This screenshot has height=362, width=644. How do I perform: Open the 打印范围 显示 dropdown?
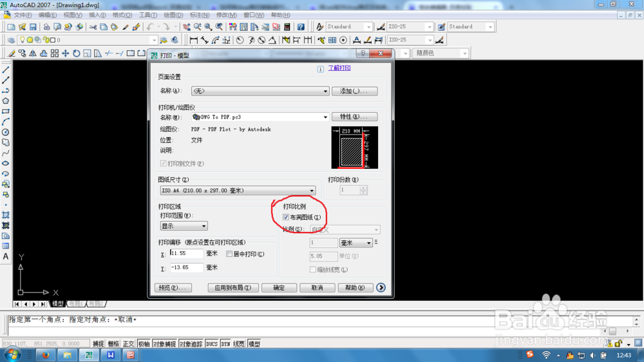184,226
